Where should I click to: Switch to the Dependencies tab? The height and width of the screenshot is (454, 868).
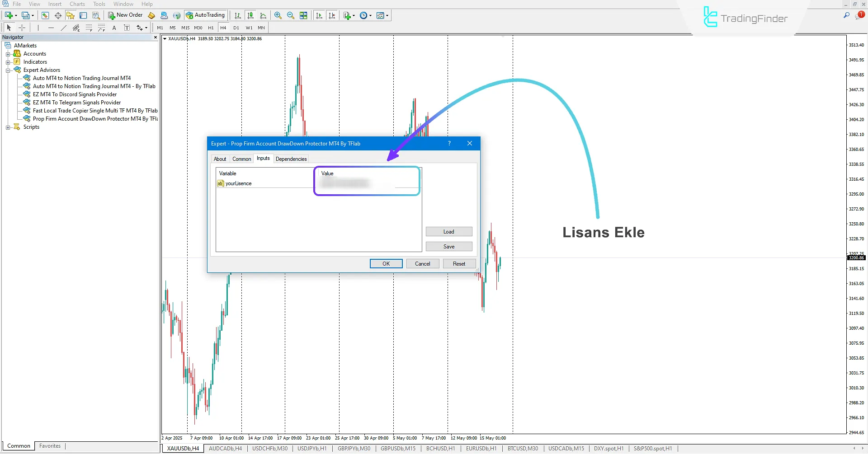tap(291, 159)
